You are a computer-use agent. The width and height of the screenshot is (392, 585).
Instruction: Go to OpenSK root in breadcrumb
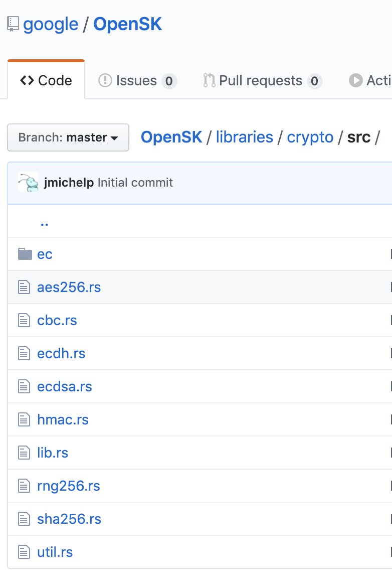[x=171, y=137]
